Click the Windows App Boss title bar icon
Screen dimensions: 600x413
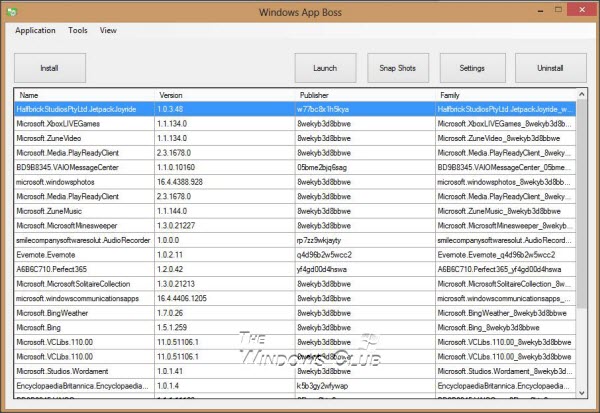[x=12, y=12]
